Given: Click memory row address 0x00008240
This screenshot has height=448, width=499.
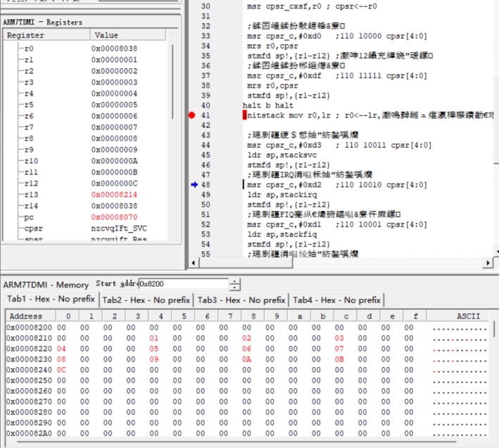Looking at the screenshot, I should (x=29, y=370).
